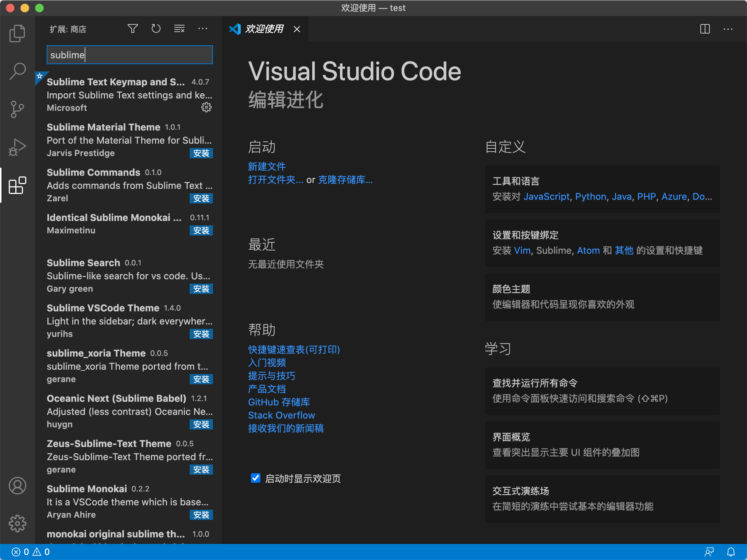Screen dimensions: 747x560
Task: Install Sublime Commands extension
Action: (x=201, y=198)
